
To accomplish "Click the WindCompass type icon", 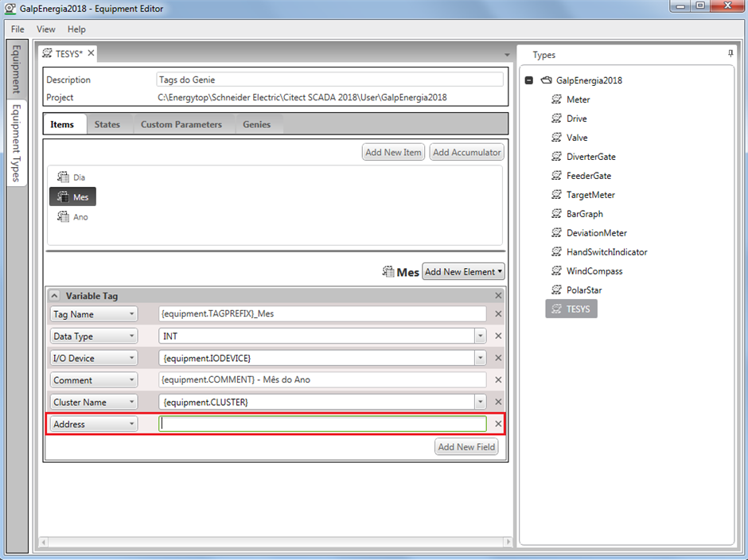I will 556,271.
